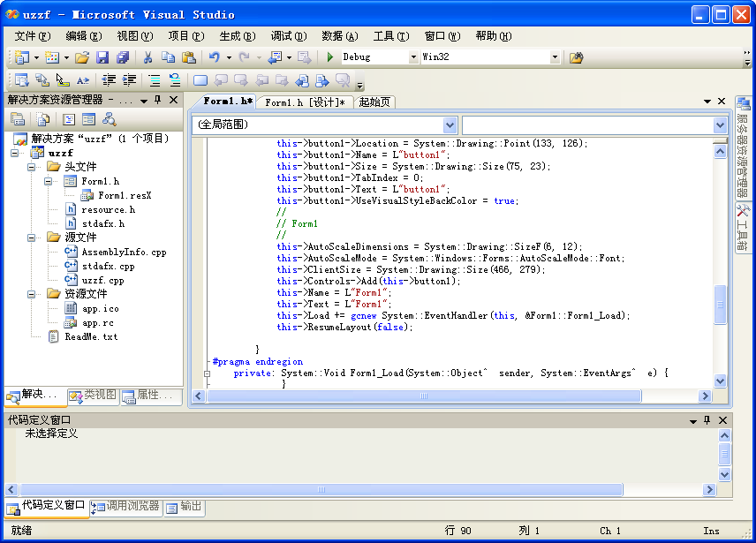
Task: Cut selection with the scissors icon
Action: (147, 57)
